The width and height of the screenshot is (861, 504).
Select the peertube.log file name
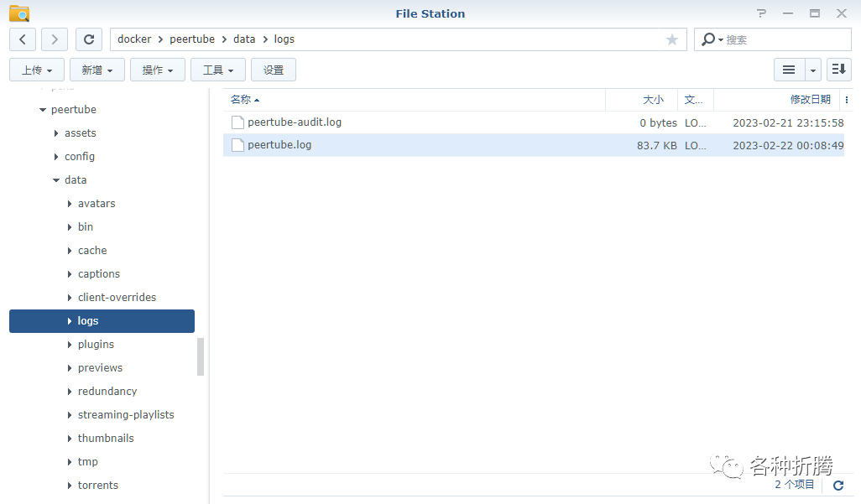(279, 144)
